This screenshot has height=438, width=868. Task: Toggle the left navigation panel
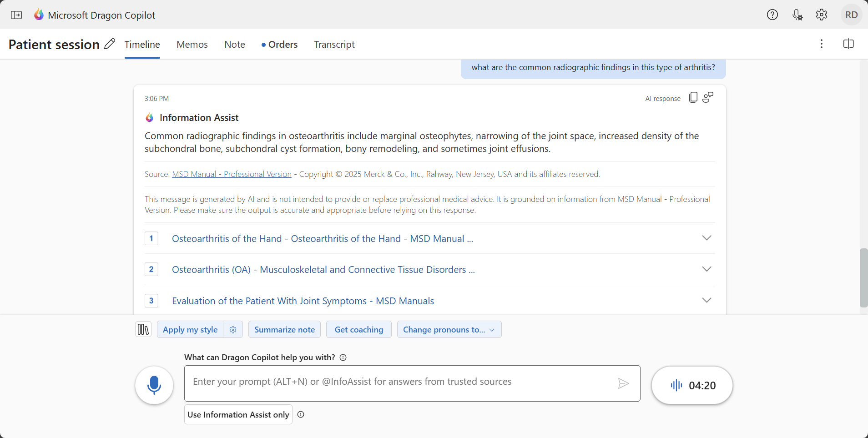(x=16, y=15)
